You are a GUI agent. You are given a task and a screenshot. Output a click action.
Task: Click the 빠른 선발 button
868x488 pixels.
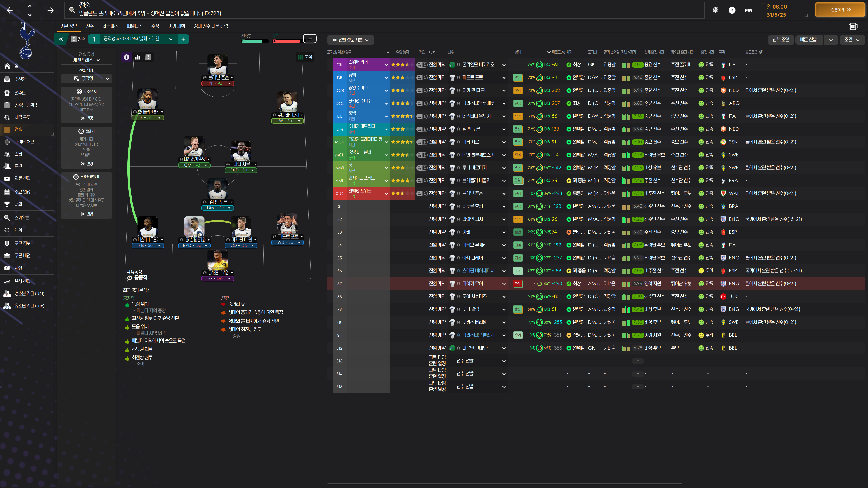click(808, 40)
